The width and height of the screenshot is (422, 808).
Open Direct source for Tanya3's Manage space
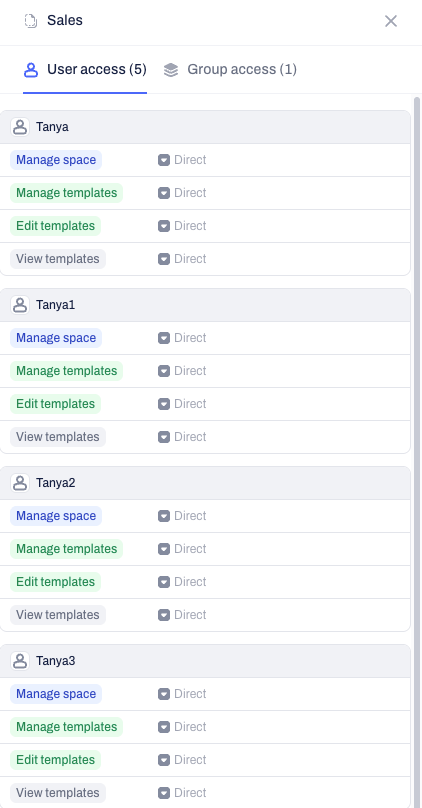(x=182, y=694)
